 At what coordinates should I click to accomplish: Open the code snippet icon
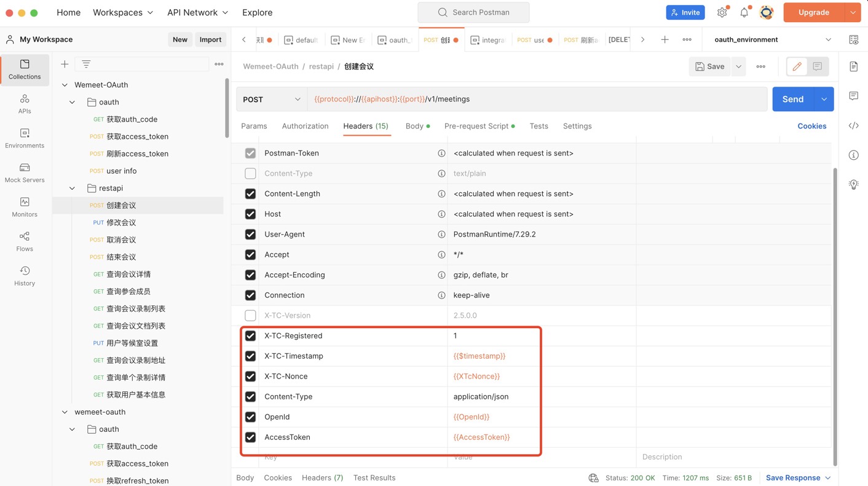tap(854, 125)
